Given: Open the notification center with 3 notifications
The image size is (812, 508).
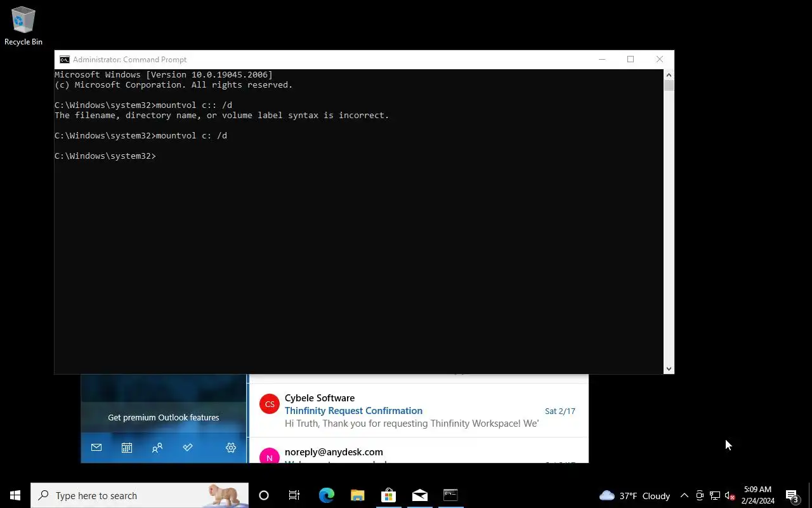Looking at the screenshot, I should click(793, 495).
